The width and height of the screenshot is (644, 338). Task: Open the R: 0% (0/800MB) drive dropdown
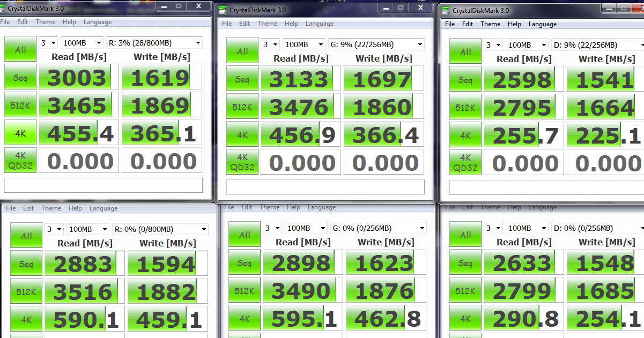click(x=160, y=229)
